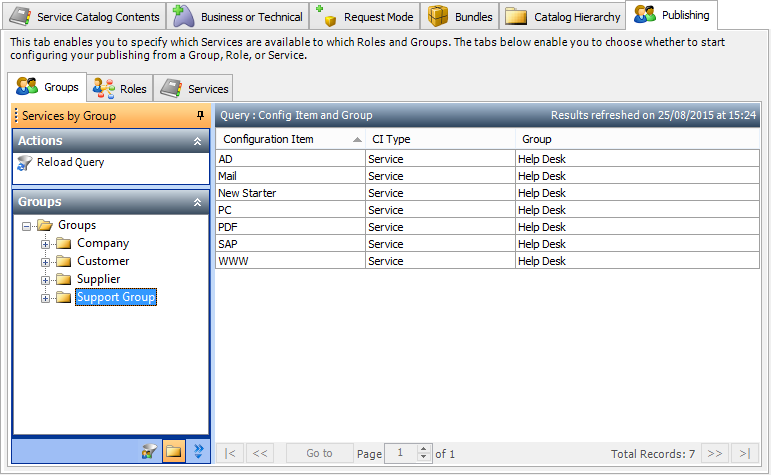Click the Request Mode tab icon

click(x=326, y=15)
